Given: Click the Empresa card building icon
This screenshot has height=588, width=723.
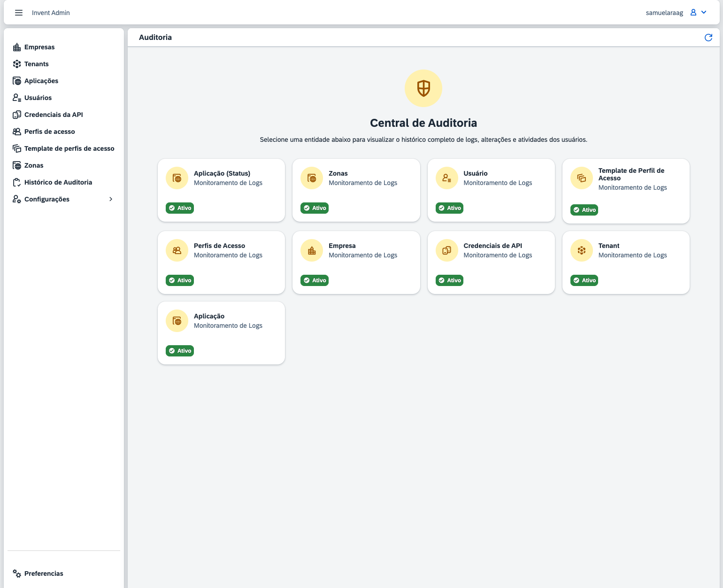Looking at the screenshot, I should click(x=312, y=251).
